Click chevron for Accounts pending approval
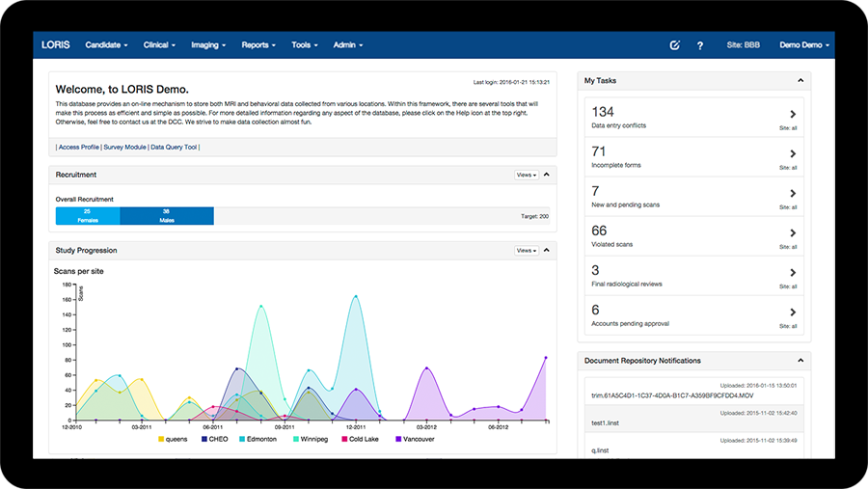Screen dimensions: 868x489 coord(794,312)
